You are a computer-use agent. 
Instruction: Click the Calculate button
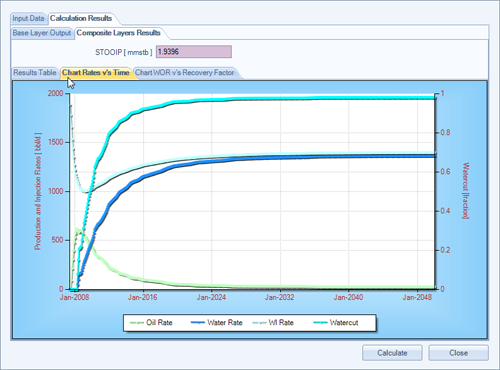392,353
